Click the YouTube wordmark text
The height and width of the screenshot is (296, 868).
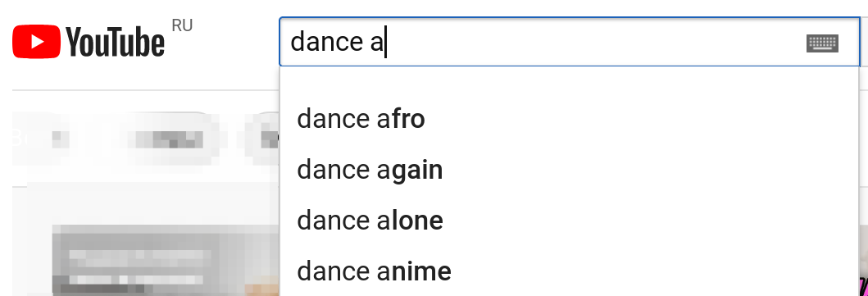tap(115, 43)
